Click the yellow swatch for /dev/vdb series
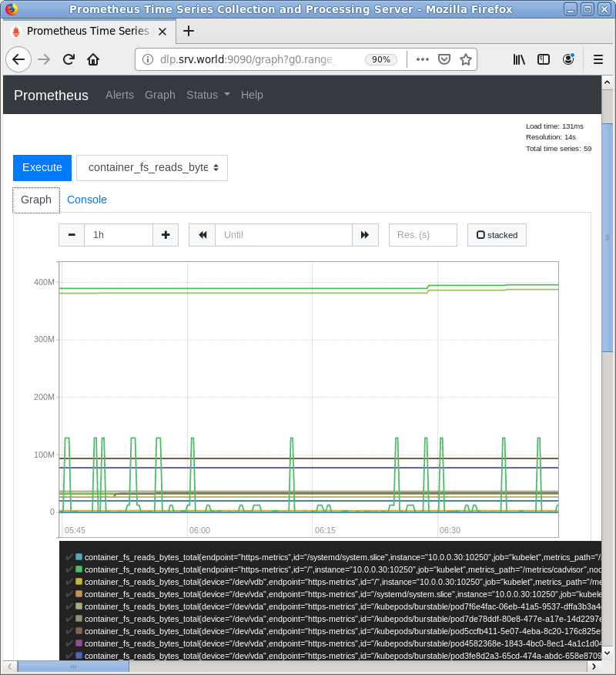Viewport: 616px width, 675px height. [x=79, y=582]
